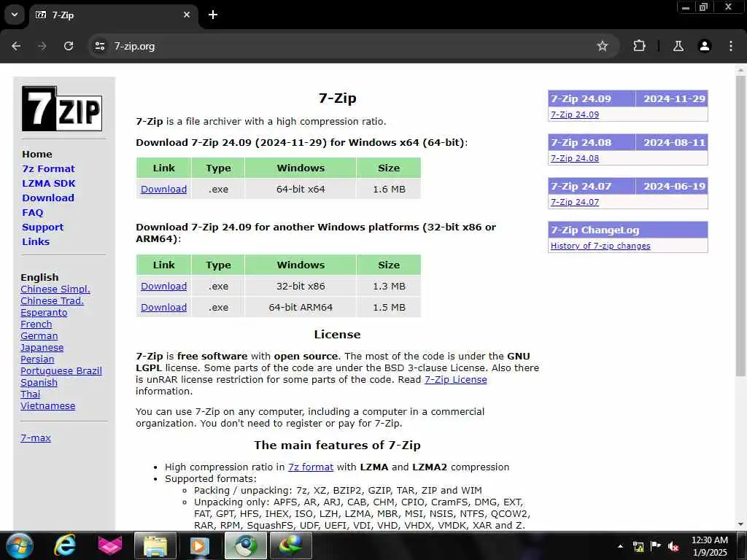747x560 pixels.
Task: Switch language to Persian
Action: [37, 359]
